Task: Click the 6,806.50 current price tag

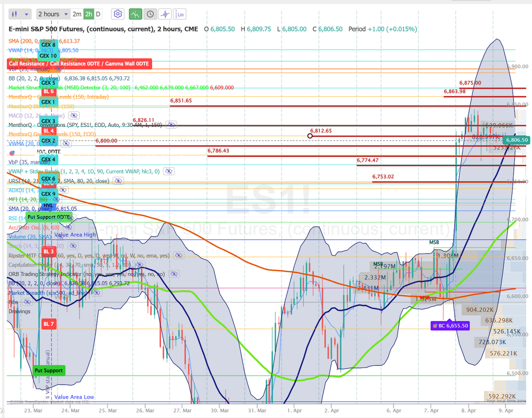Action: (x=516, y=140)
